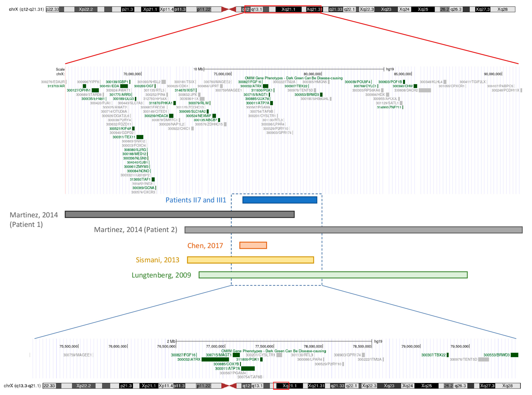This screenshot has height=395, width=532.
Task: Open the 300311/TEX11 gene label
Action: pos(124,137)
